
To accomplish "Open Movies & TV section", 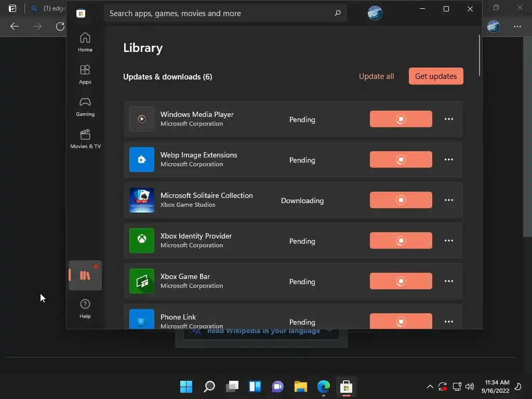I will pyautogui.click(x=85, y=139).
